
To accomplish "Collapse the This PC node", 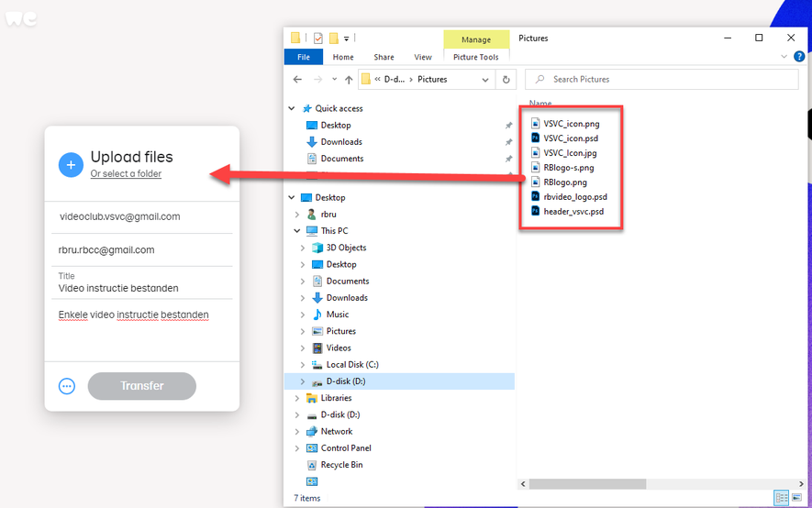I will coord(297,231).
